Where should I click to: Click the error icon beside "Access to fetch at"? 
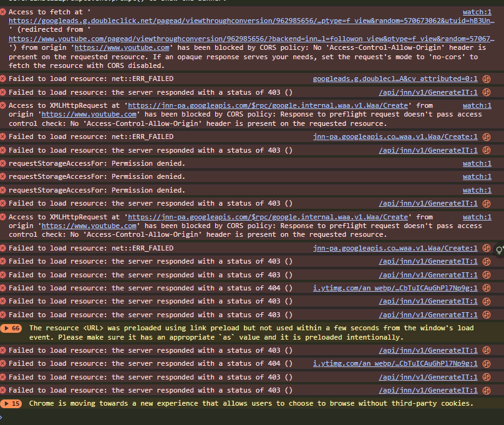3,12
